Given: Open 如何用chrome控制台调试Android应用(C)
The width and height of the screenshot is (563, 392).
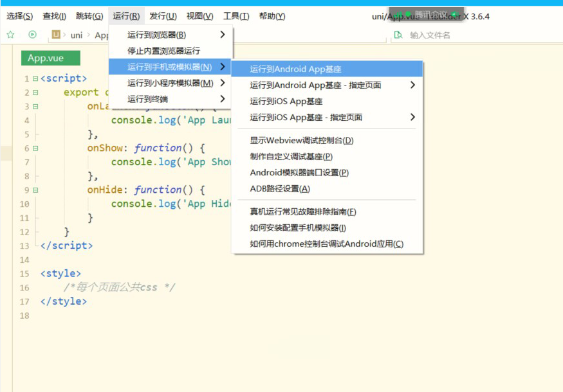Looking at the screenshot, I should (327, 244).
